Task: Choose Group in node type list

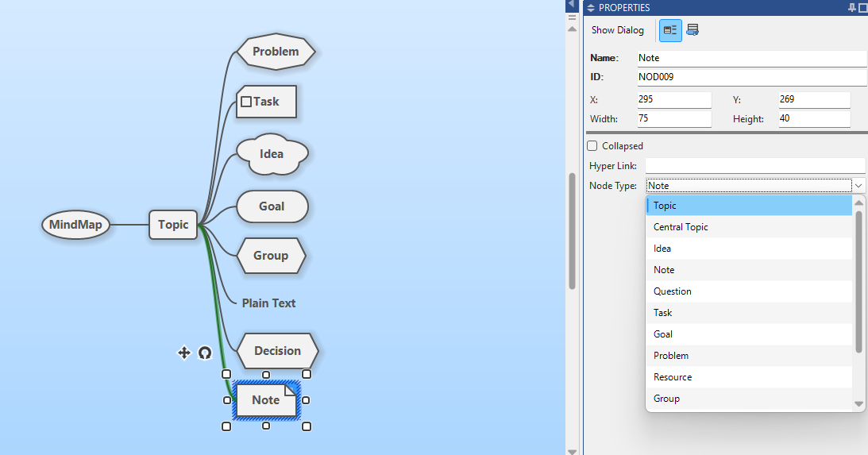Action: pyautogui.click(x=749, y=399)
